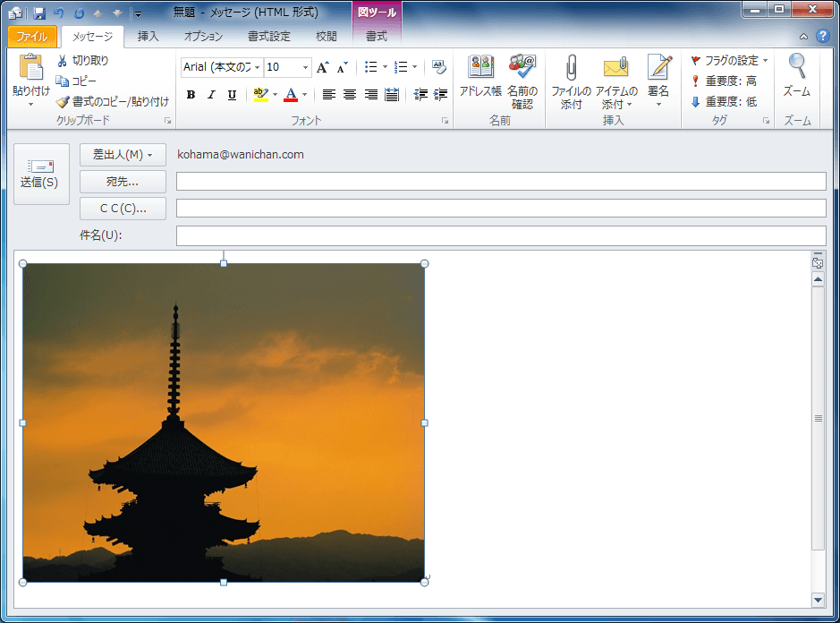Image resolution: width=840 pixels, height=623 pixels.
Task: Open the File (ファイル) tab
Action: tap(32, 37)
